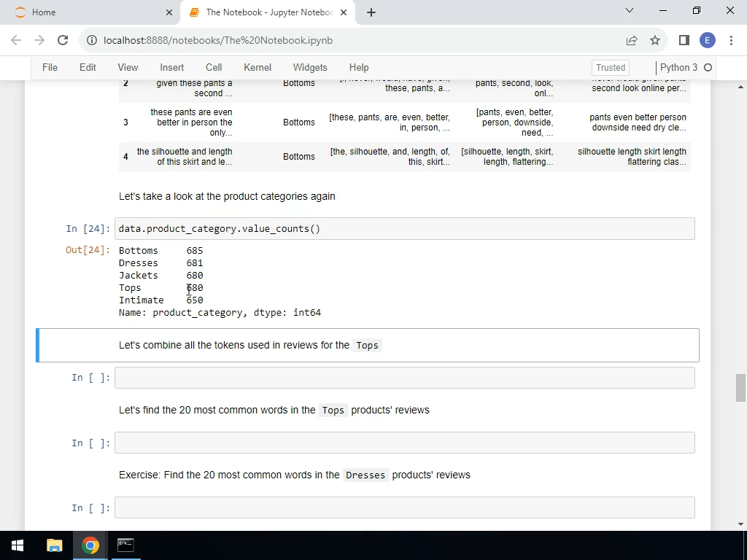The width and height of the screenshot is (747, 560).
Task: Open the tab search chevron dropdown
Action: click(x=629, y=12)
